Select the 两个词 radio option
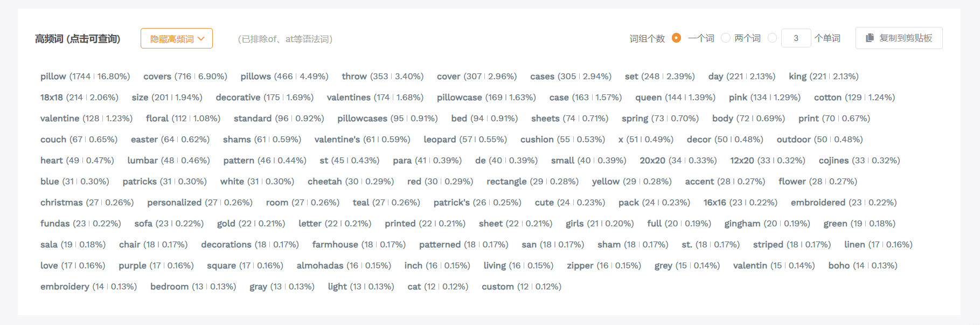 726,38
